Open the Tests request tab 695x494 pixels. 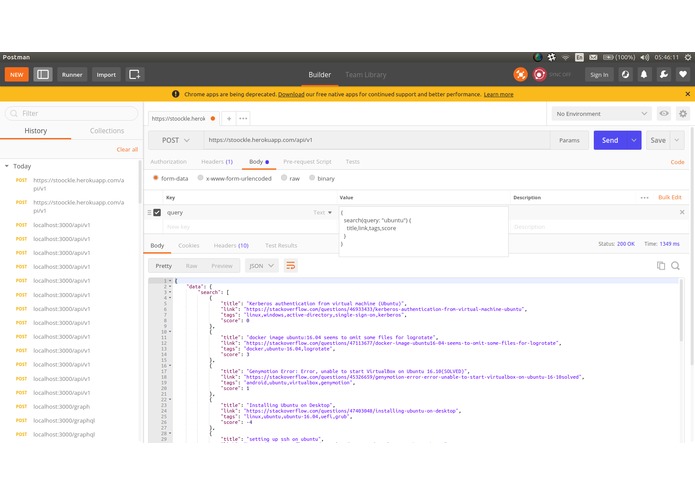[352, 162]
